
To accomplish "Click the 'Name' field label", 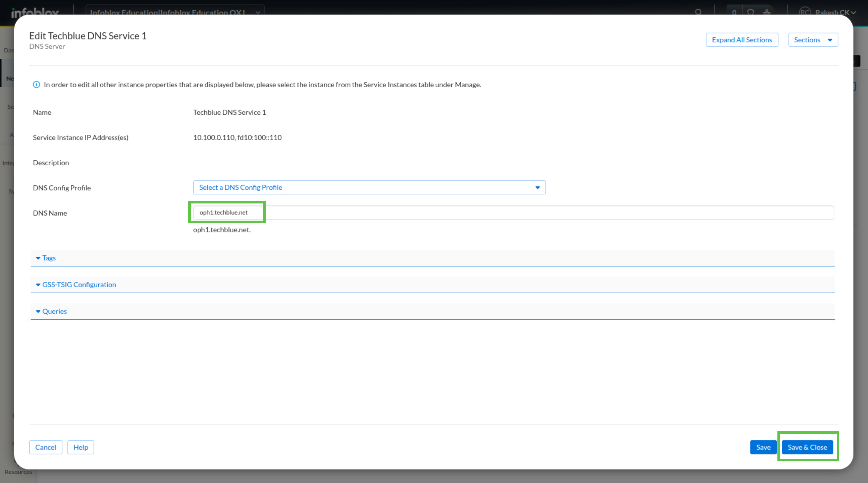I will [42, 112].
